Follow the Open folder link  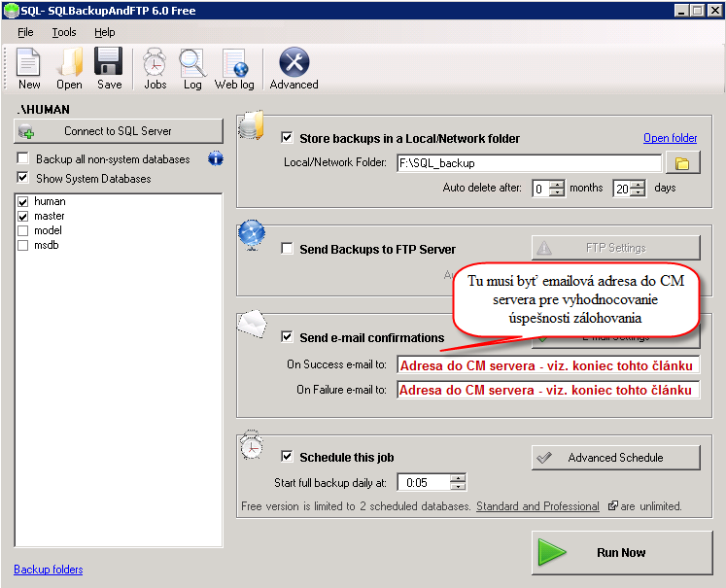click(x=670, y=138)
